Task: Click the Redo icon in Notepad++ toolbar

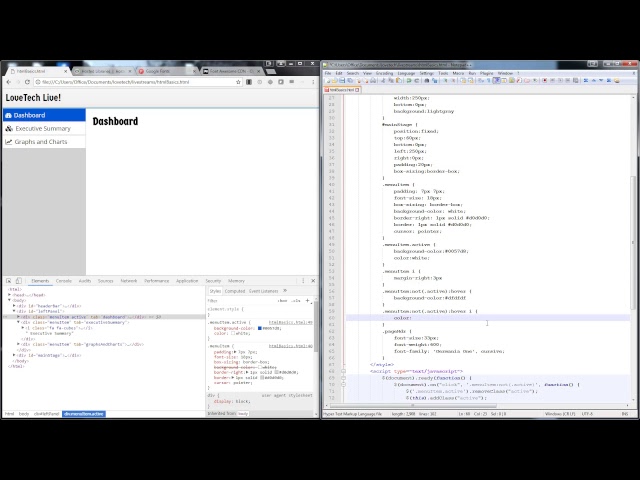Action: tap(416, 80)
